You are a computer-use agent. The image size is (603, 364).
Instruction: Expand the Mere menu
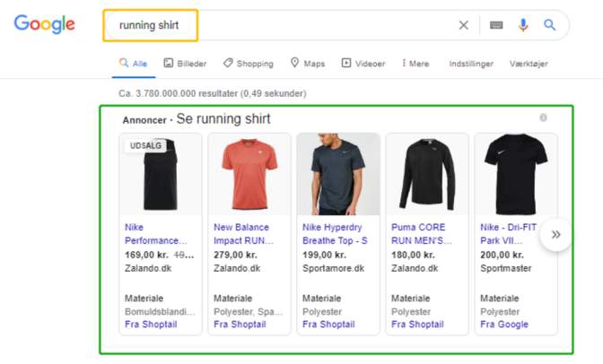point(415,64)
